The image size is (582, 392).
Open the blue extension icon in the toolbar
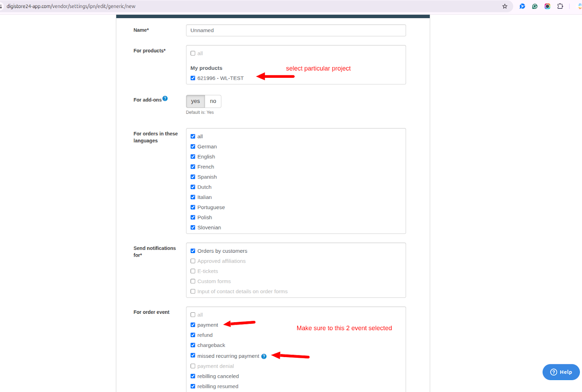tap(522, 6)
